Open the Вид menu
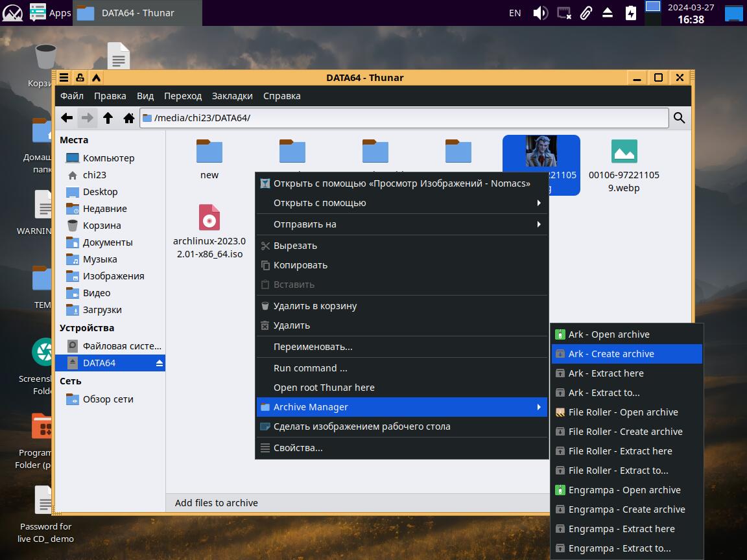Image resolution: width=747 pixels, height=560 pixels. (x=145, y=96)
